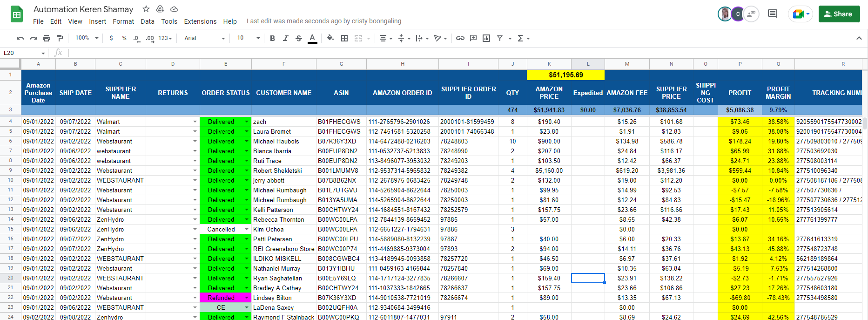Open the Tools menu
This screenshot has height=320, width=868.
point(169,21)
